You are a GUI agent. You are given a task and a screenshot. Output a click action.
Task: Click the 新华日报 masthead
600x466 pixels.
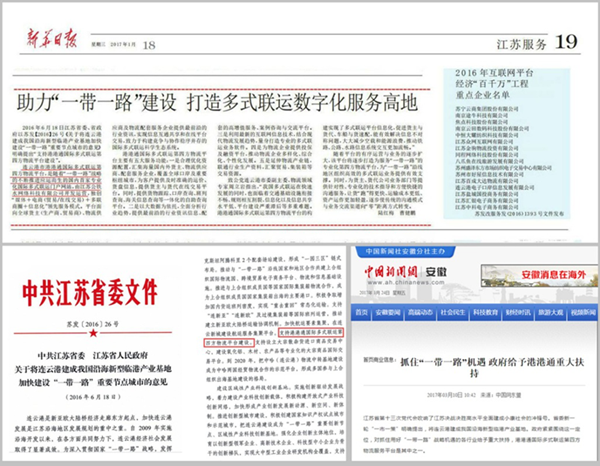tap(52, 38)
